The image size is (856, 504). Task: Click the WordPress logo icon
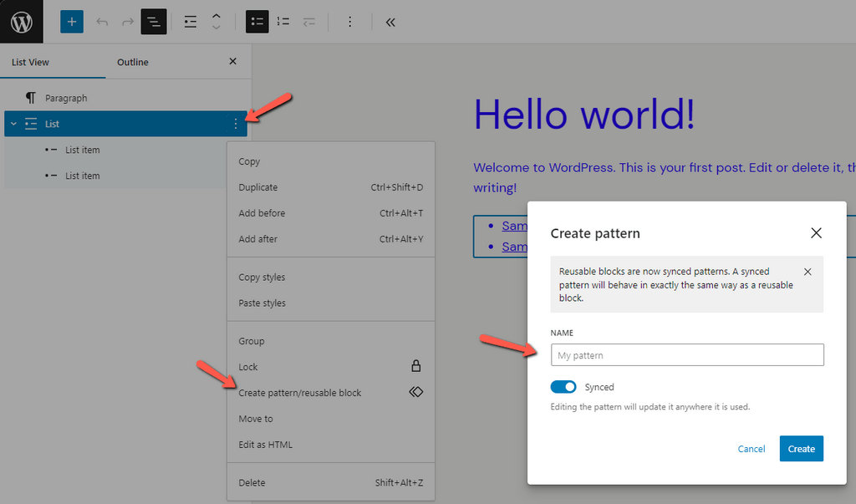pos(20,21)
